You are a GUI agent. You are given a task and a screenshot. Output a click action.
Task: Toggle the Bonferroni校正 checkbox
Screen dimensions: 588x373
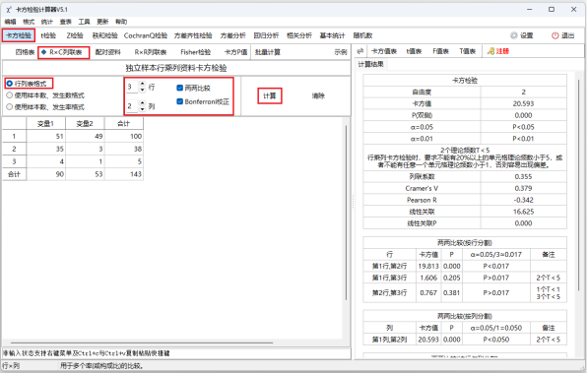179,101
